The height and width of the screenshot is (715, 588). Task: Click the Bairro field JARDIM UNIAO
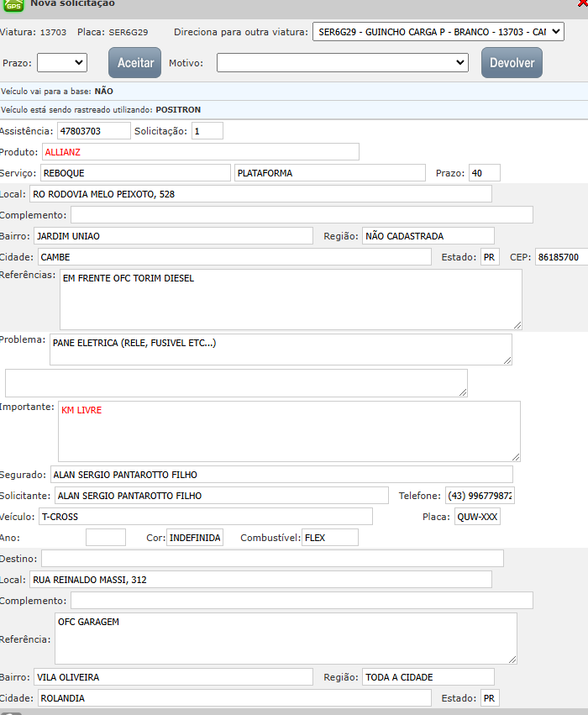point(173,236)
